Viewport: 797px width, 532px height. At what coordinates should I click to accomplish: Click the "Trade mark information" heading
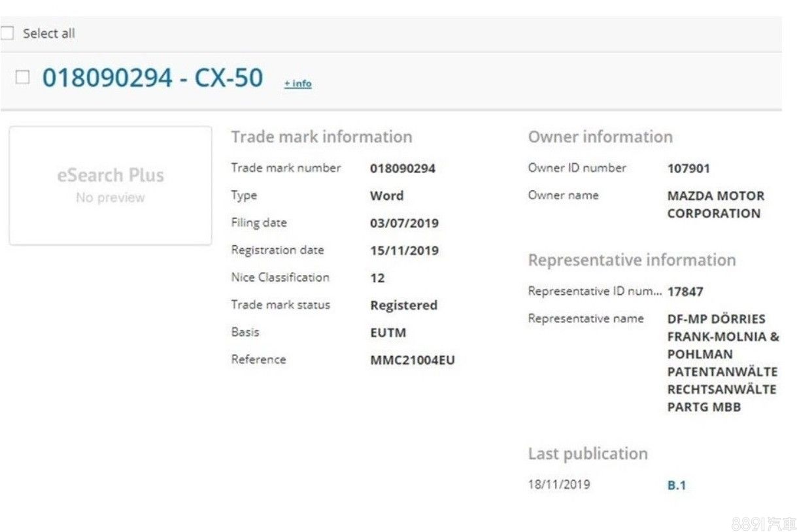(x=321, y=137)
